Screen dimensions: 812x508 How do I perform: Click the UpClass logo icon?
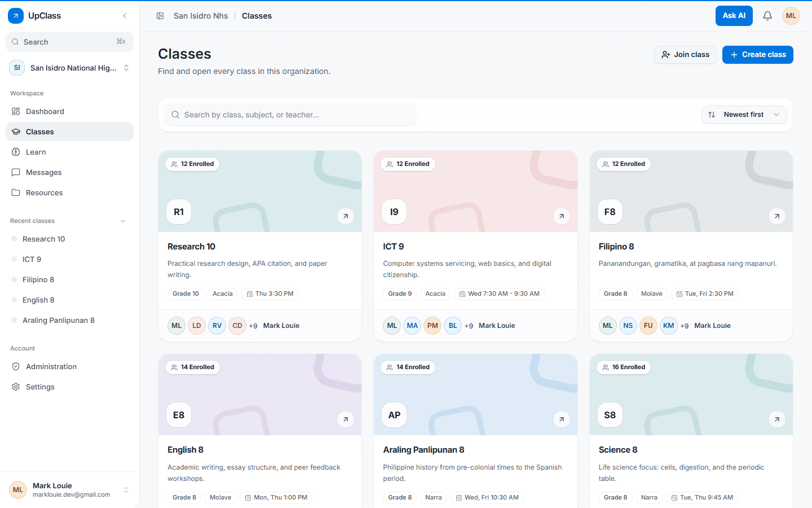[16, 16]
